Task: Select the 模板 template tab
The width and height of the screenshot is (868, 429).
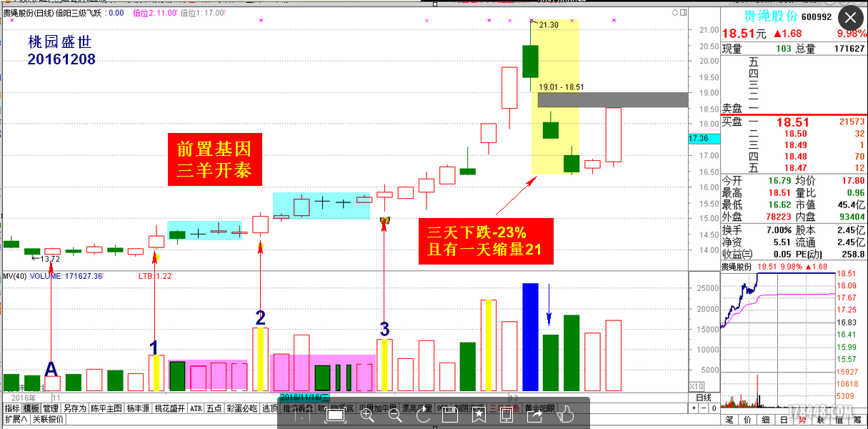Action: coord(31,409)
